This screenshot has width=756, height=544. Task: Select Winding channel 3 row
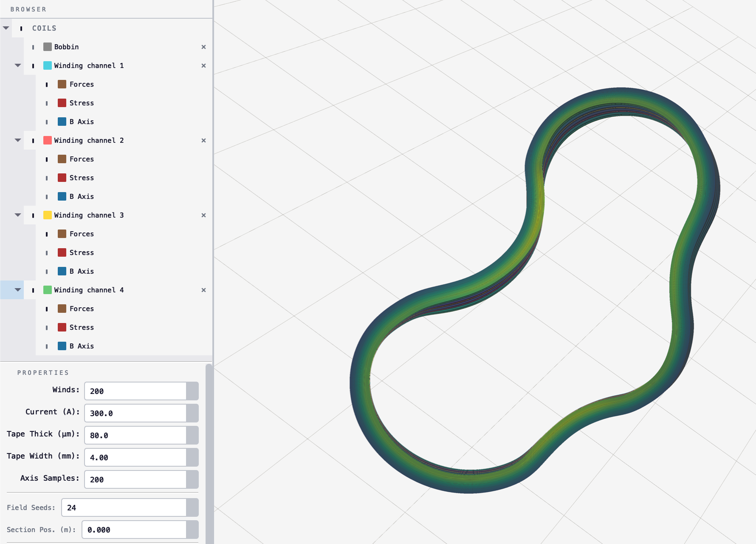click(118, 215)
